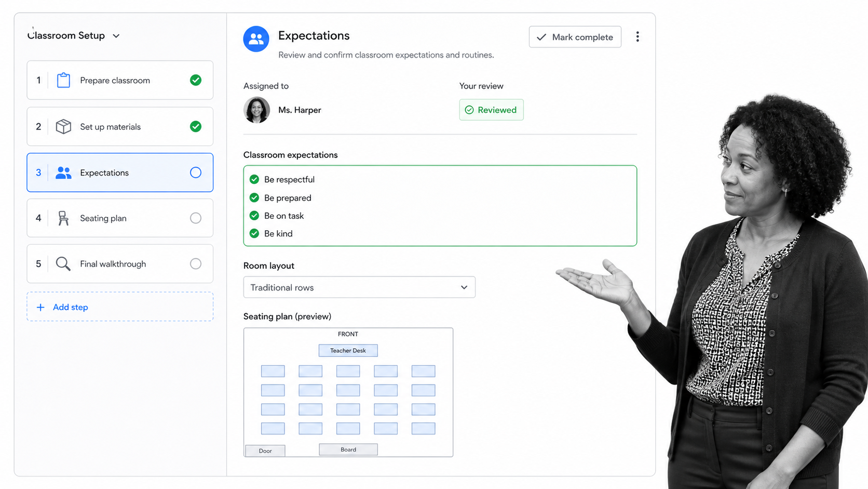
Task: Click the Door box in seating preview
Action: [x=265, y=451]
